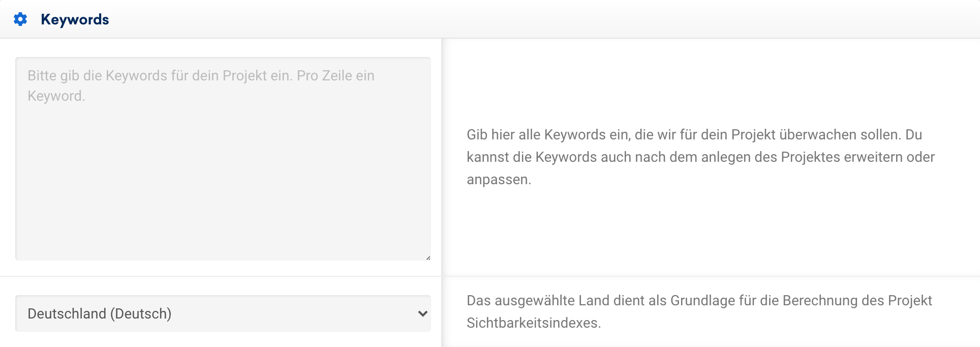The height and width of the screenshot is (347, 980).
Task: Click the chevron arrow of country selector
Action: tap(422, 313)
